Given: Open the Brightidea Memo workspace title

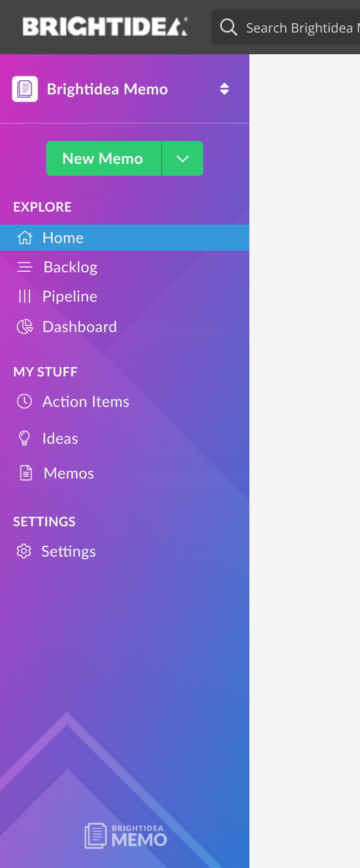Looking at the screenshot, I should (x=107, y=89).
